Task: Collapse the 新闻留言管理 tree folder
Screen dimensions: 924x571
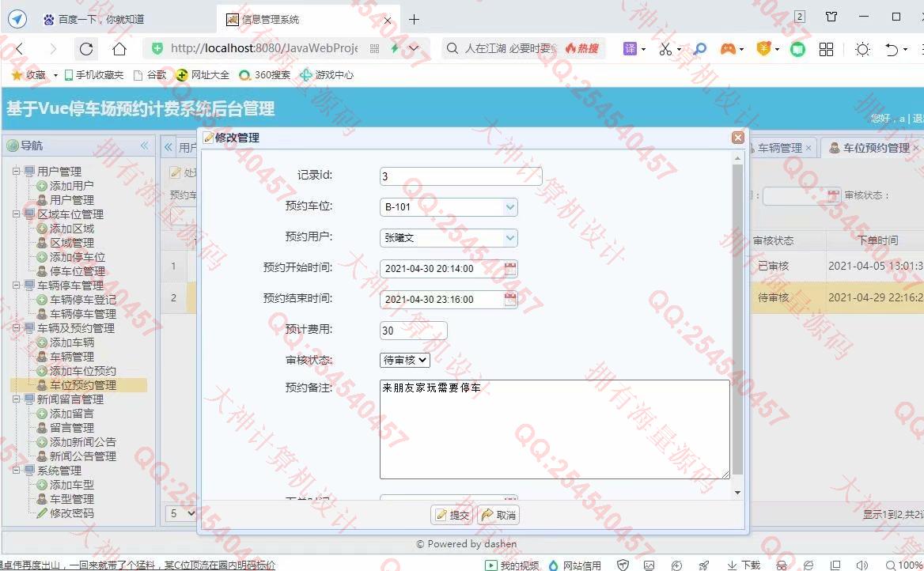Action: coord(17,399)
